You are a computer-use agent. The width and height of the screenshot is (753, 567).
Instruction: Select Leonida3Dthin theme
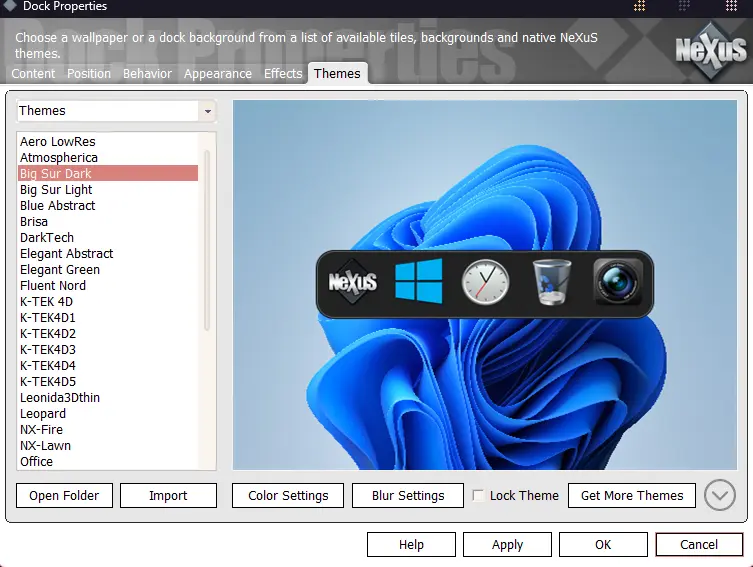(x=108, y=398)
